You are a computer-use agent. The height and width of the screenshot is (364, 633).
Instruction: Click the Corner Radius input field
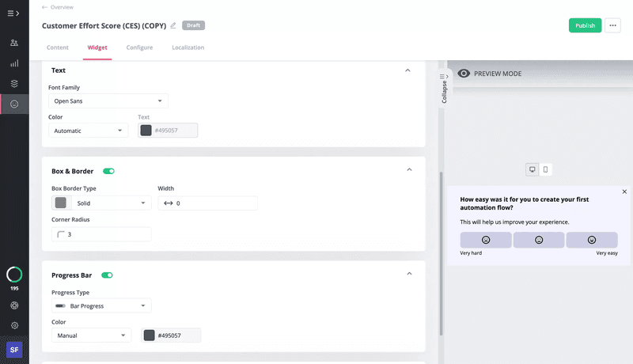[101, 234]
